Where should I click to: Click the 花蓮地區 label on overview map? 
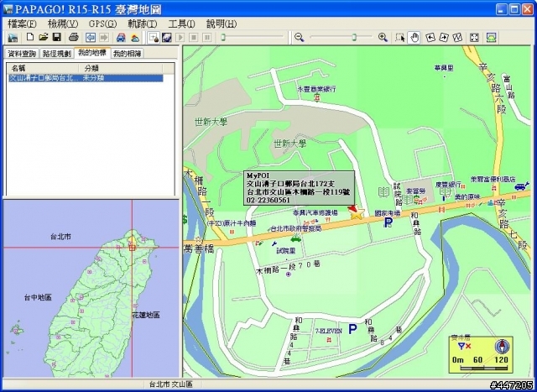click(x=146, y=315)
